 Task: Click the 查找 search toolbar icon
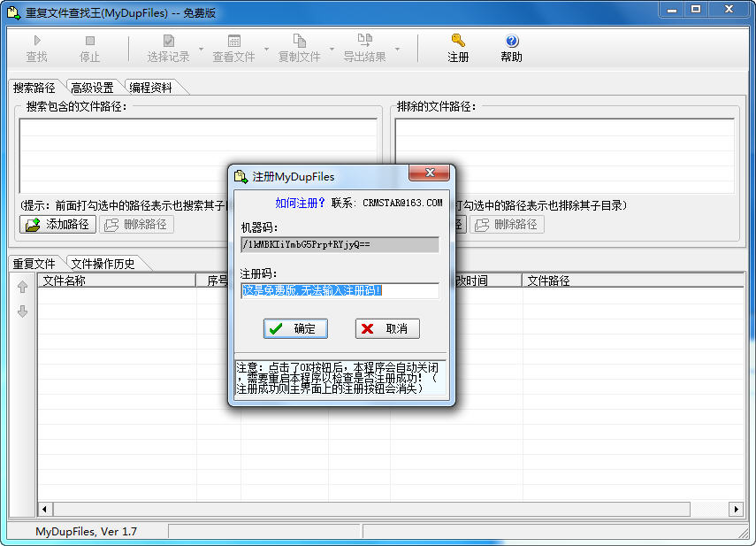(x=37, y=41)
